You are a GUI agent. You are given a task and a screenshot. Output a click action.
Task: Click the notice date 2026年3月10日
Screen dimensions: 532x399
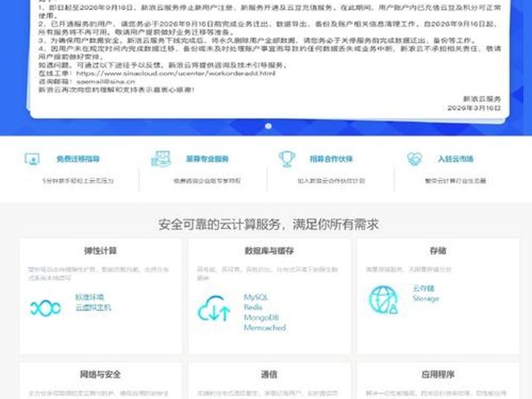click(474, 108)
